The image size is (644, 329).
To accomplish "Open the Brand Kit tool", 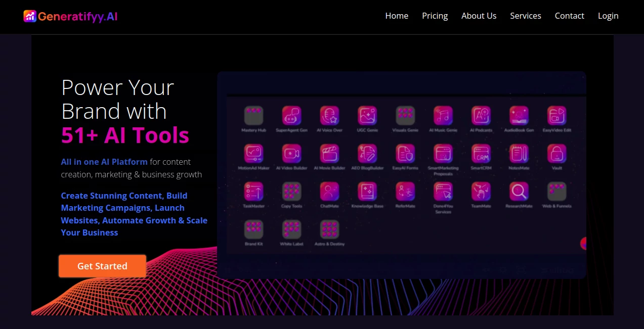I will pyautogui.click(x=253, y=228).
